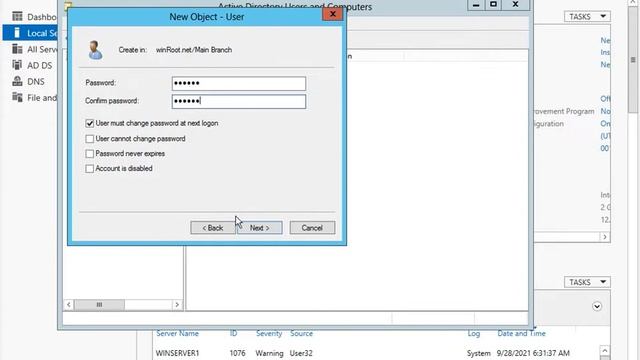Sort events by ID column
The width and height of the screenshot is (640, 360).
(x=233, y=333)
